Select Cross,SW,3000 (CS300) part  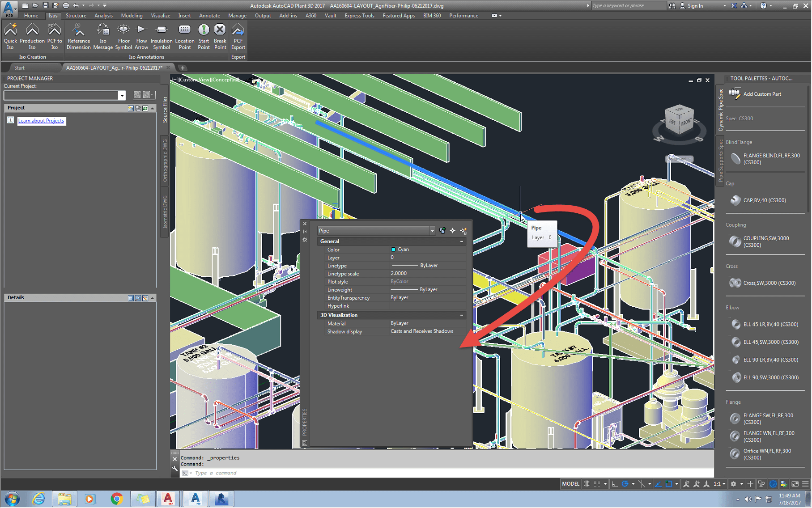[763, 283]
